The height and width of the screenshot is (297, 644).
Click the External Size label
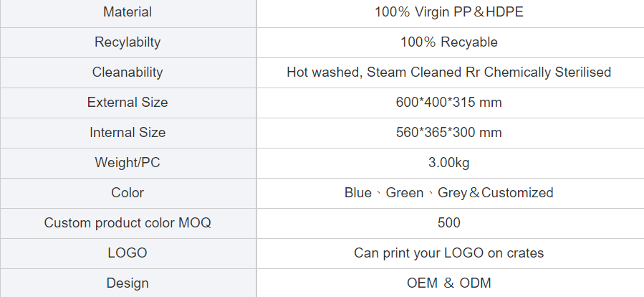(128, 102)
